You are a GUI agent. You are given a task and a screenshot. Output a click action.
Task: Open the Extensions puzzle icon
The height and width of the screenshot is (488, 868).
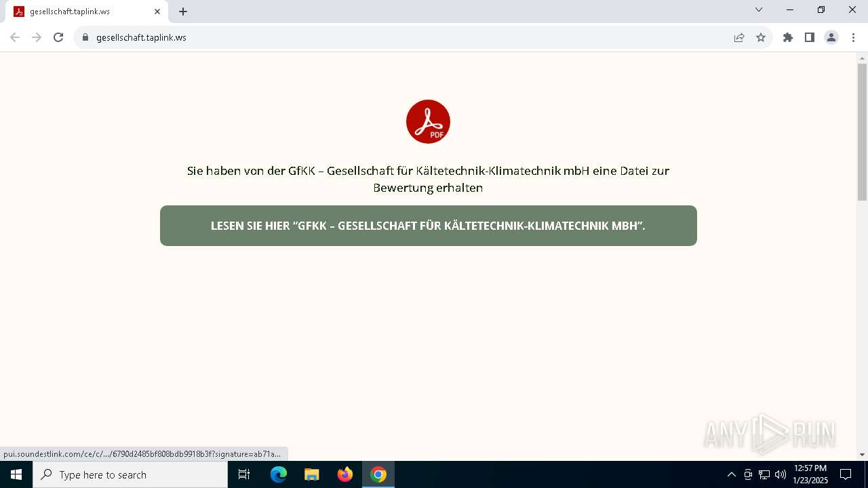[788, 37]
